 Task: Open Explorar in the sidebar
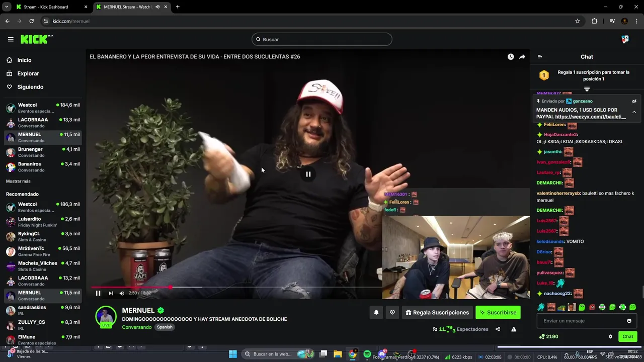[28, 73]
